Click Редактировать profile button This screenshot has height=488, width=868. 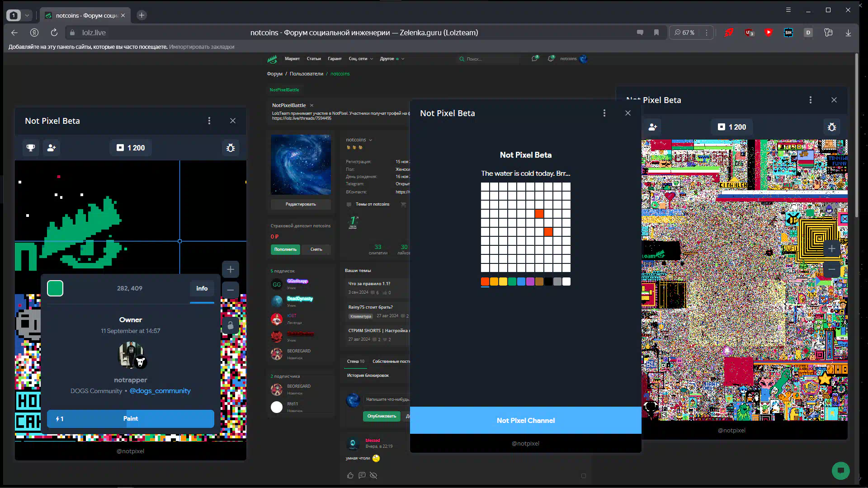point(301,204)
